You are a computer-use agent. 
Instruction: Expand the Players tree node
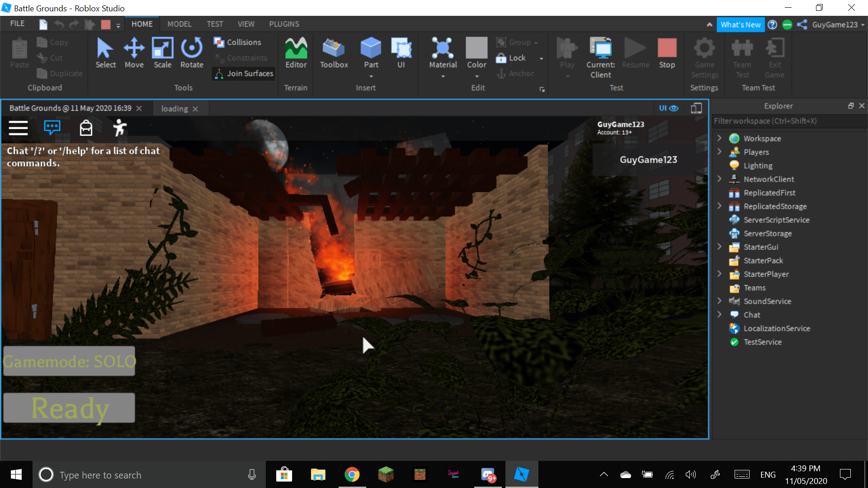coord(719,151)
